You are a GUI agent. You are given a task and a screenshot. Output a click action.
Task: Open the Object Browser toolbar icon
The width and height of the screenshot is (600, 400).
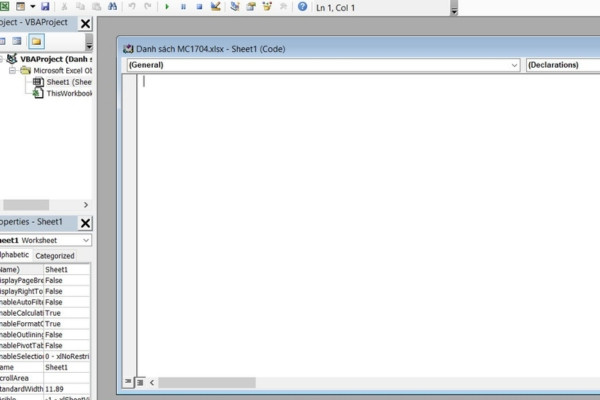click(x=267, y=6)
